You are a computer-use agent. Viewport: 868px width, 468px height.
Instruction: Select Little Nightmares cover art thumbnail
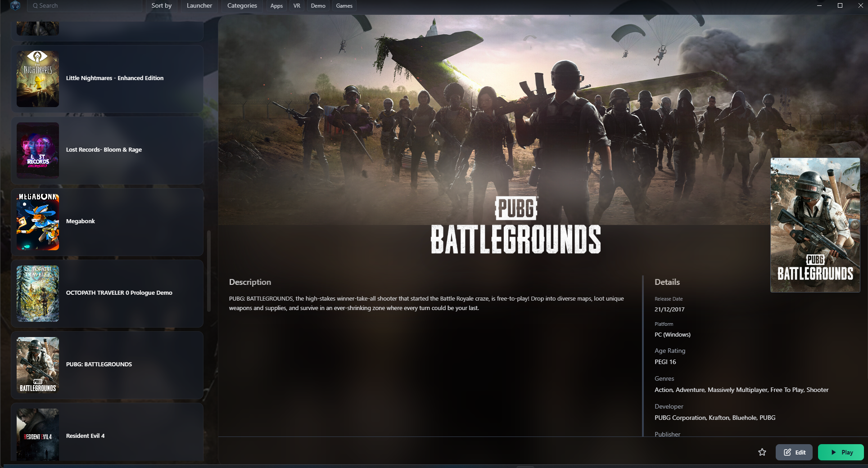pyautogui.click(x=38, y=79)
